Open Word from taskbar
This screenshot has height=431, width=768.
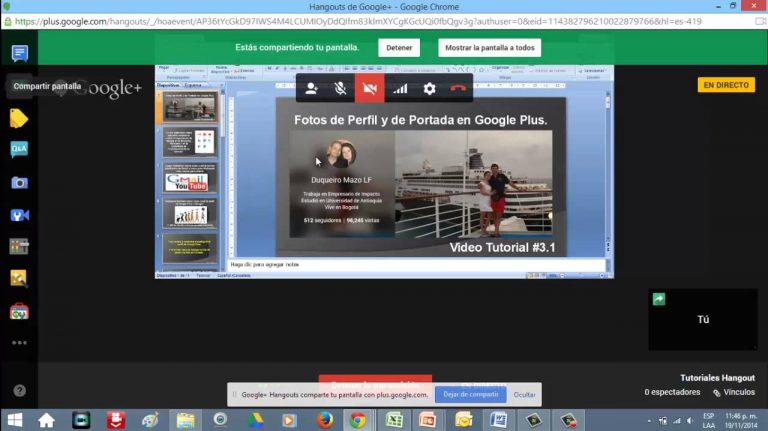(x=498, y=420)
